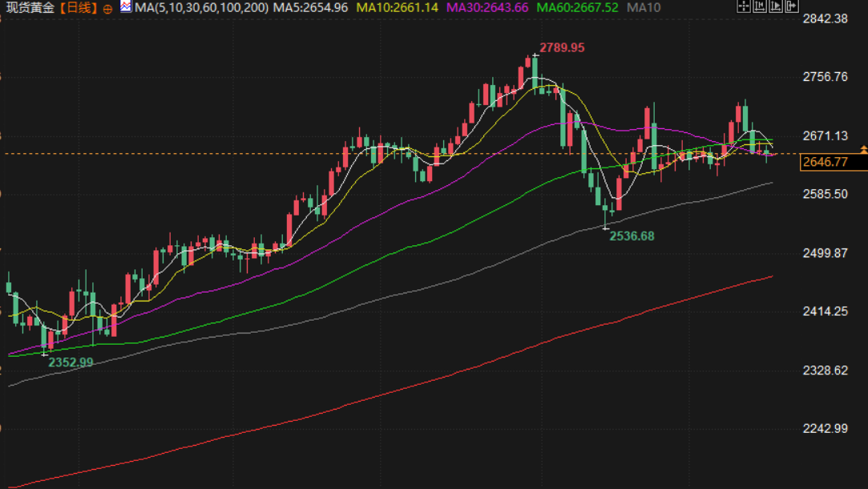This screenshot has height=489, width=868.
Task: Click the shift-chart-left icon with left arrow
Action: (x=760, y=6)
